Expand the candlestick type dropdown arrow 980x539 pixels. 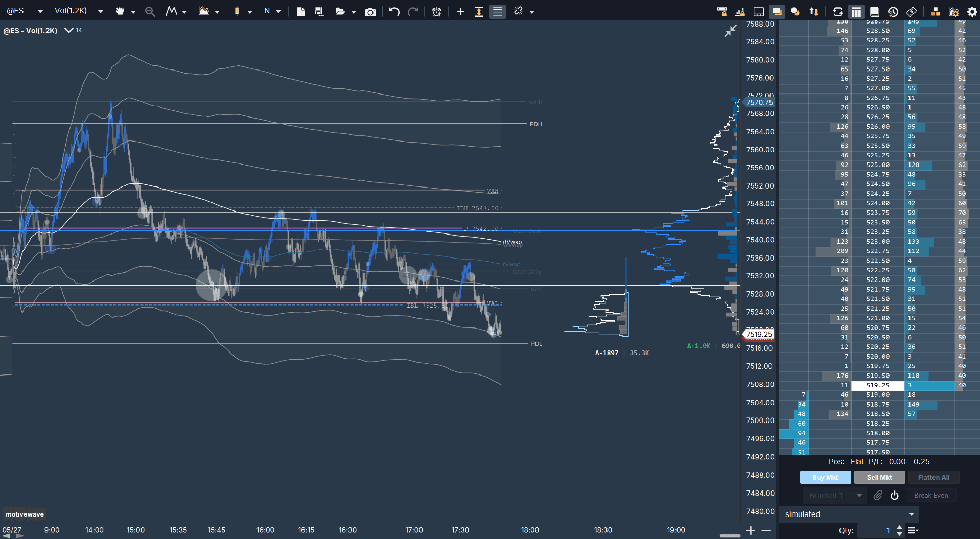pos(250,12)
